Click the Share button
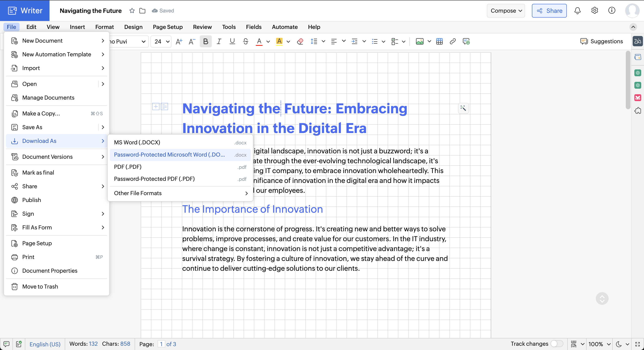This screenshot has height=350, width=644. (x=549, y=11)
